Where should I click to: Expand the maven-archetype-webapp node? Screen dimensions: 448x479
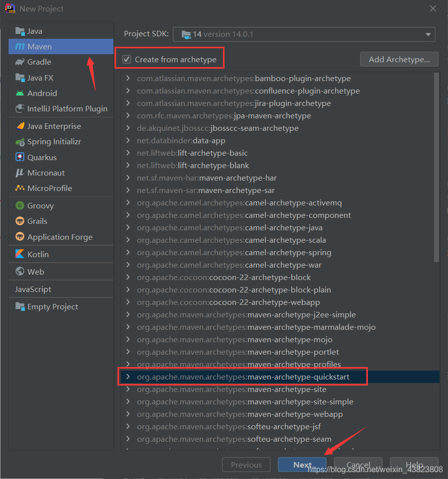click(x=128, y=414)
